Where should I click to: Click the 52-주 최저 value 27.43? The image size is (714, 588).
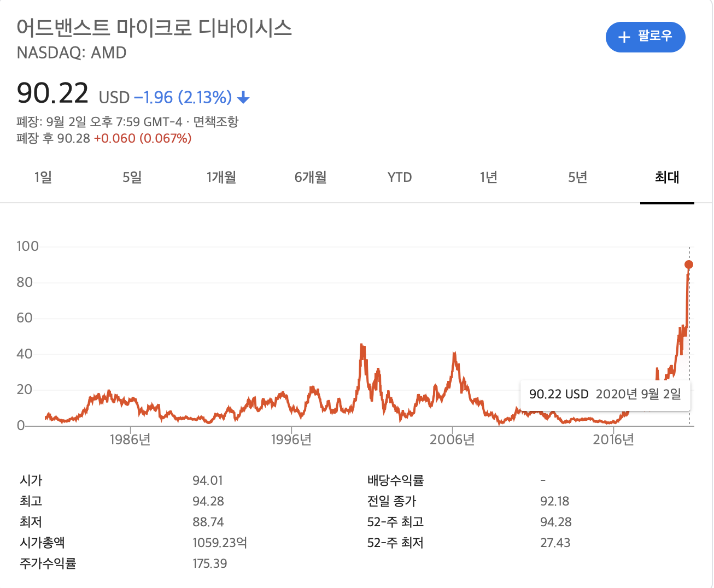point(555,543)
